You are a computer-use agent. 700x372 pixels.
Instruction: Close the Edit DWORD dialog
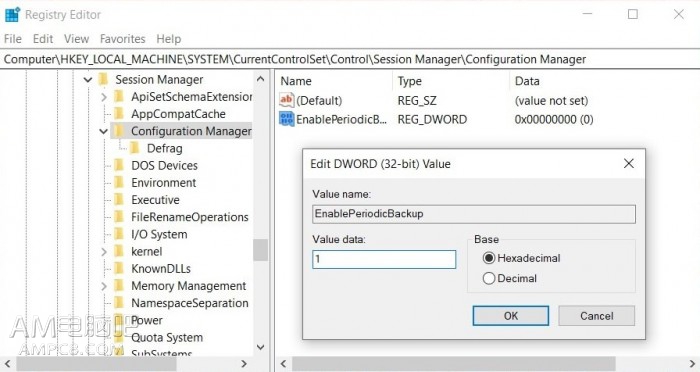(629, 163)
